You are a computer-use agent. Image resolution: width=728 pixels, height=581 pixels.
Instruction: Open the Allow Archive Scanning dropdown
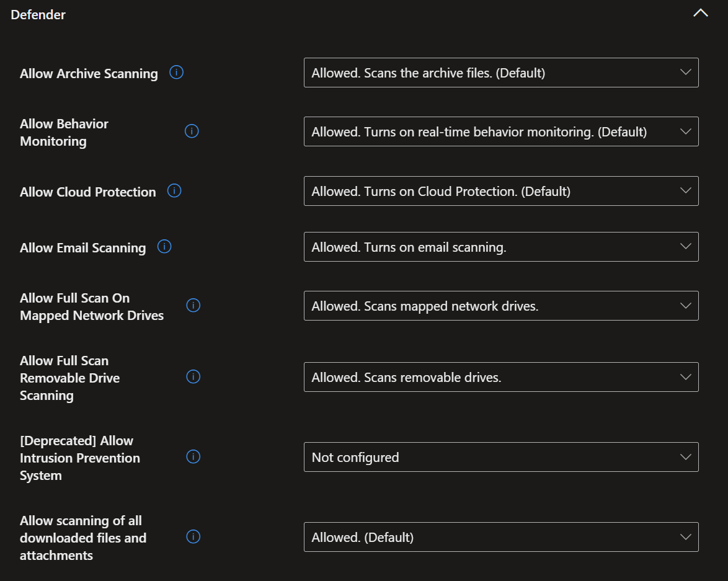[501, 73]
